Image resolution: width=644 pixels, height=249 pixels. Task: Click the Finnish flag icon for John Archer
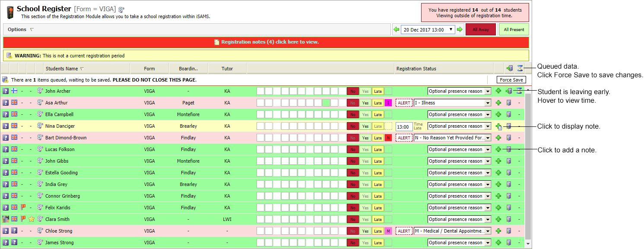tap(14, 91)
